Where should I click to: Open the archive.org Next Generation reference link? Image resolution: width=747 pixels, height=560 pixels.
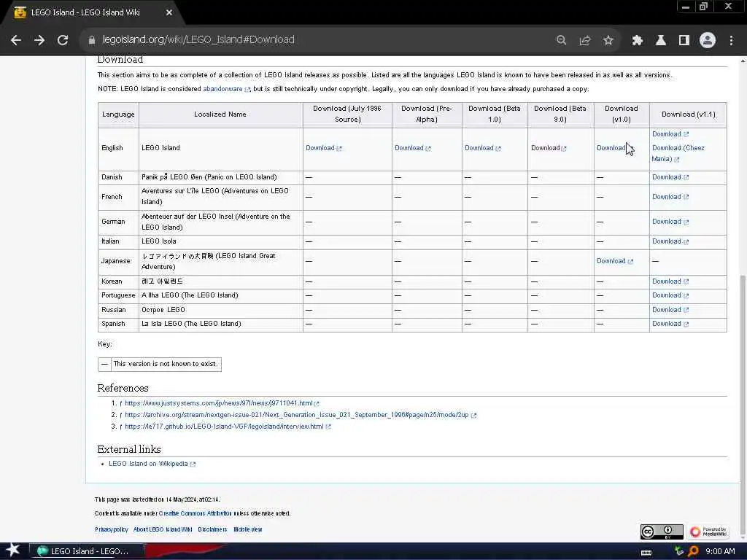coord(300,415)
